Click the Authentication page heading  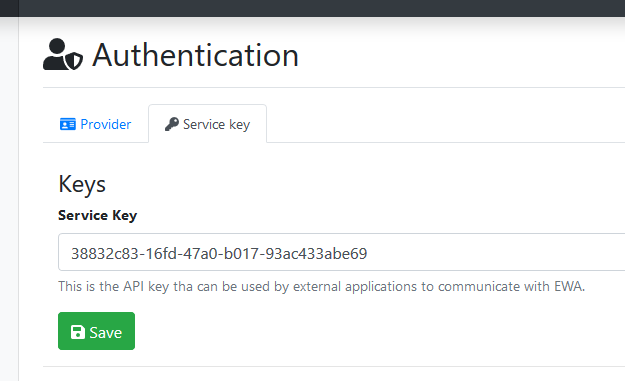[x=195, y=55]
